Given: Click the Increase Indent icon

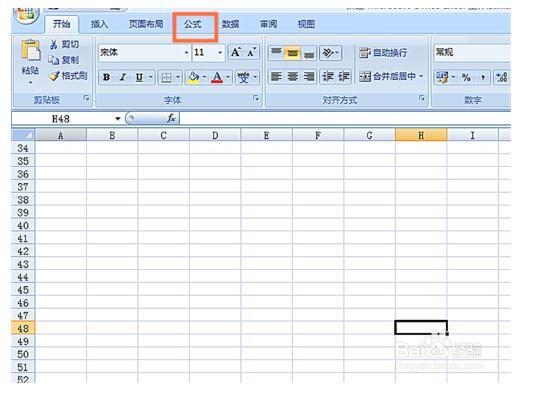Looking at the screenshot, I should tap(344, 76).
